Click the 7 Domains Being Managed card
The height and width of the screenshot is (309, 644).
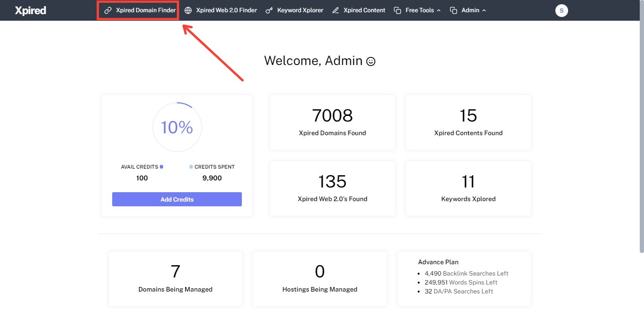175,279
